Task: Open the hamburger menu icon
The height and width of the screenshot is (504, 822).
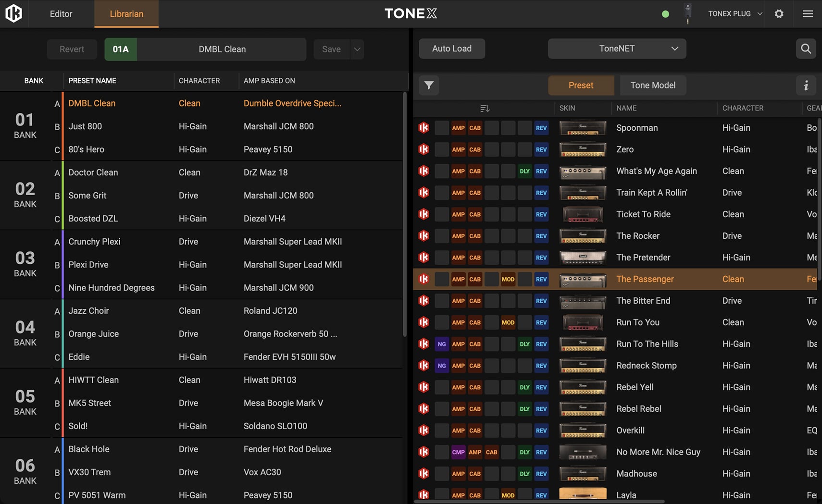Action: pos(808,13)
